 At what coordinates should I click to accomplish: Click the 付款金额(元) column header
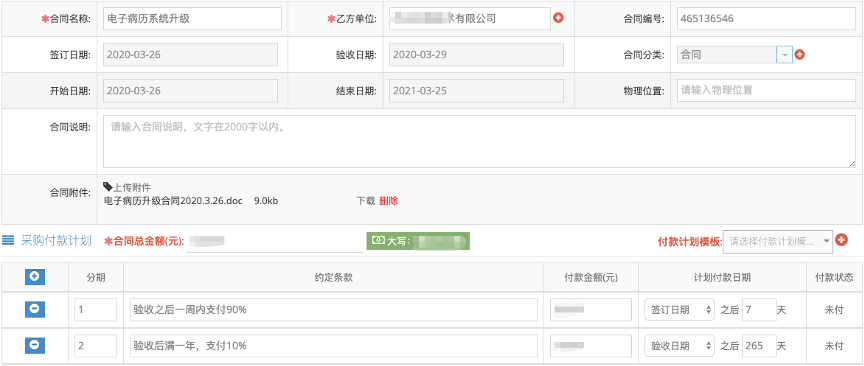point(591,277)
